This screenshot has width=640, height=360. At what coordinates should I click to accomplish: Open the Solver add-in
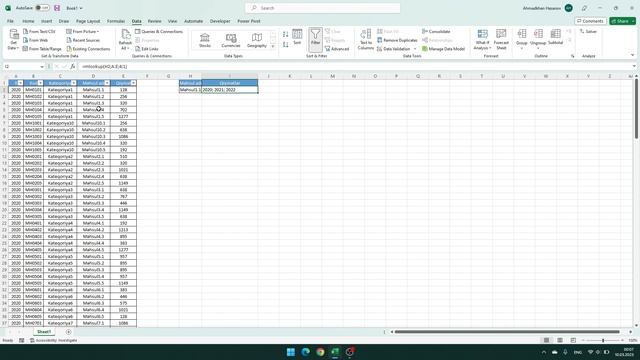coord(588,31)
